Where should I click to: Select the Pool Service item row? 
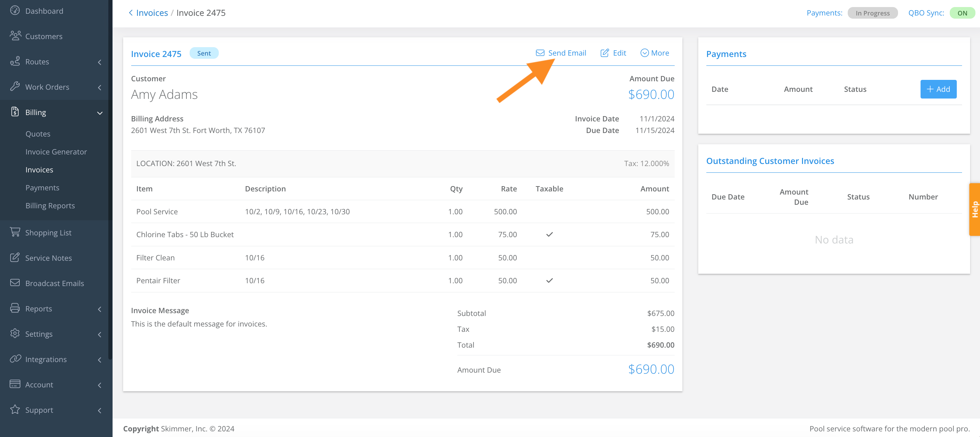click(x=402, y=212)
